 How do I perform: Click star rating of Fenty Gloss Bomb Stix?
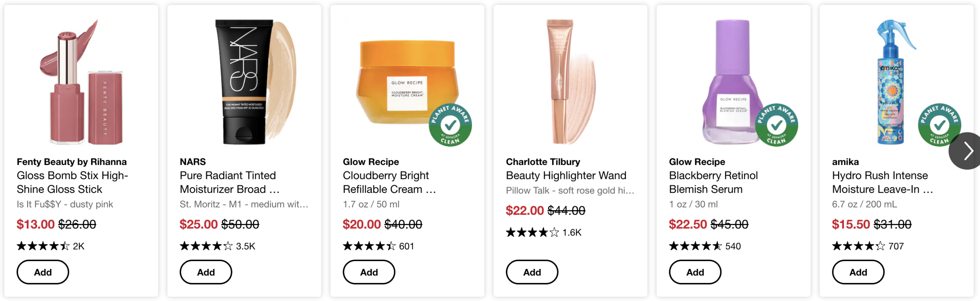click(x=43, y=246)
